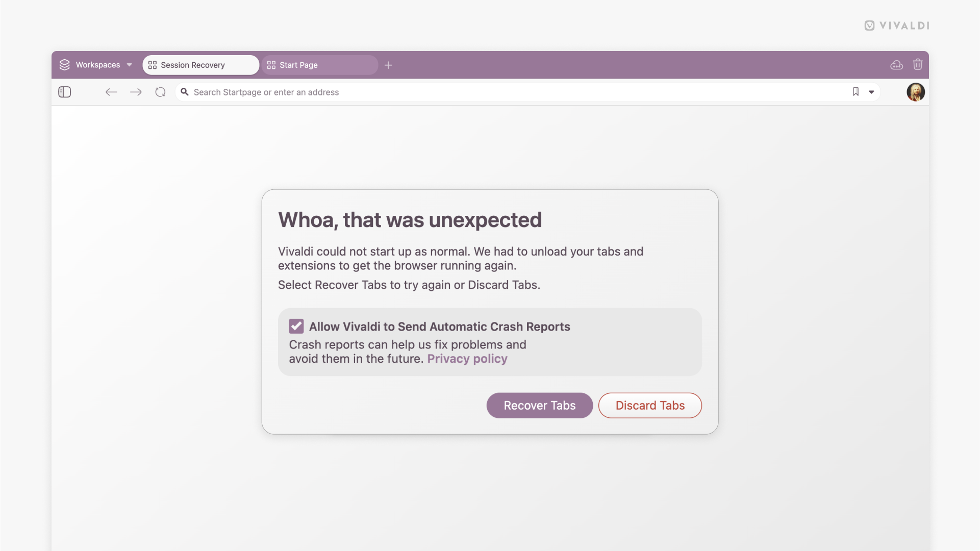
Task: Expand tab options with the plus button
Action: pos(389,65)
